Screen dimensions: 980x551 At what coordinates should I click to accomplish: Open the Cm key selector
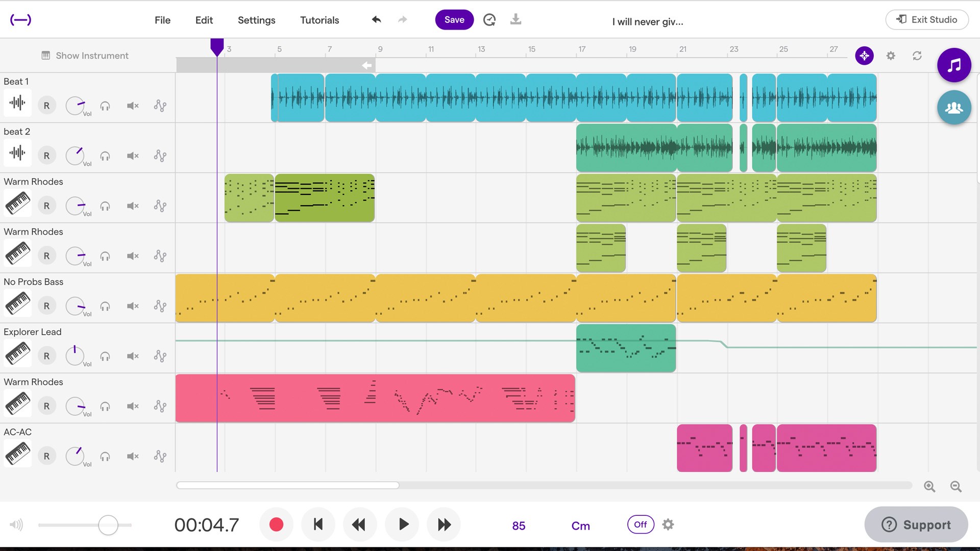[x=580, y=525]
